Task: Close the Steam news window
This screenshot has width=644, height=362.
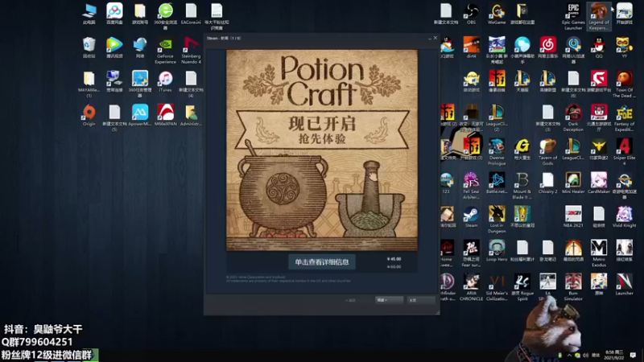Action: (x=436, y=38)
